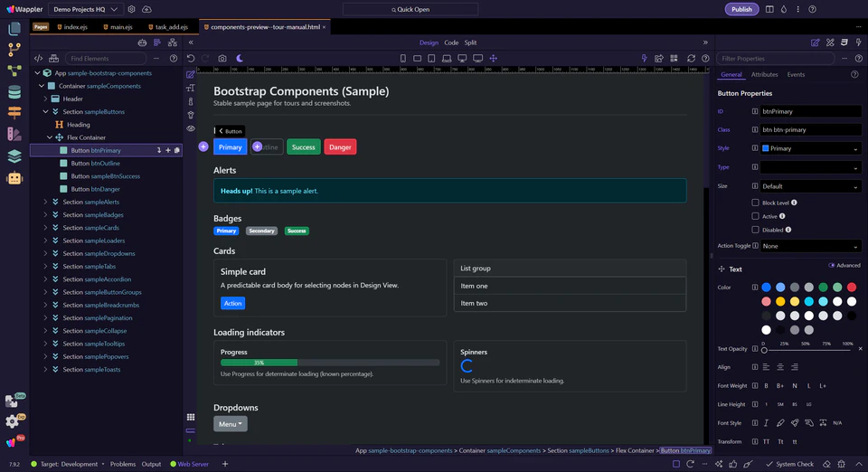Switch to the index.ejs tab

click(72, 26)
